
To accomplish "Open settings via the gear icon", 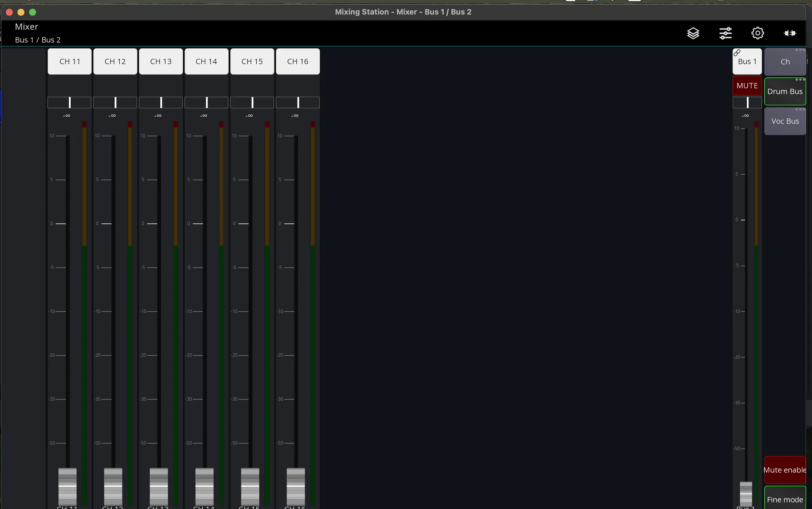I will [x=757, y=33].
